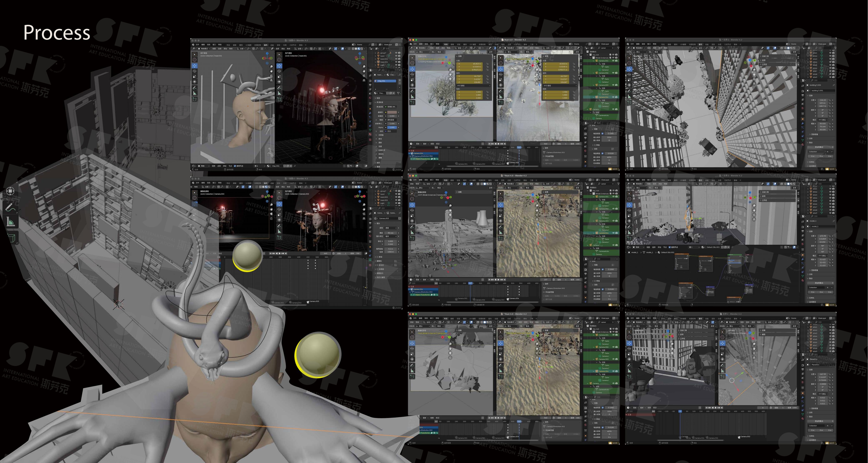
Task: Click outliner filter funnel in top Rust 4.0 window
Action: pos(618,48)
